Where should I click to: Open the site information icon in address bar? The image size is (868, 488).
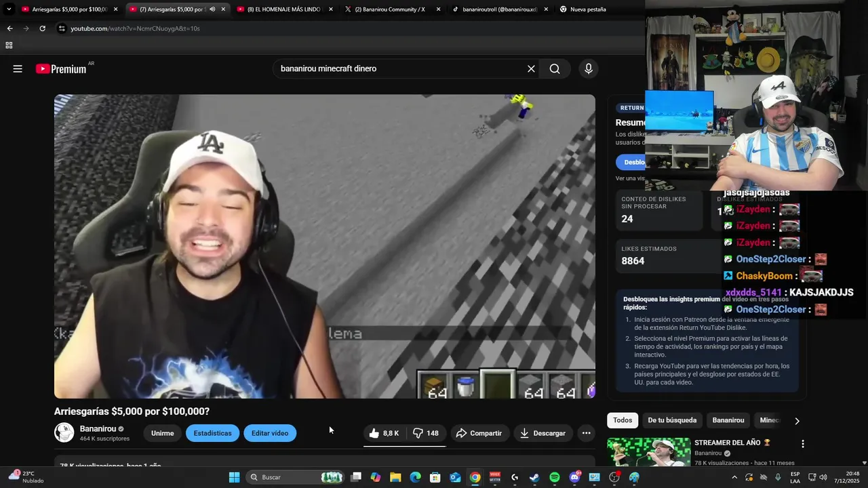click(61, 28)
